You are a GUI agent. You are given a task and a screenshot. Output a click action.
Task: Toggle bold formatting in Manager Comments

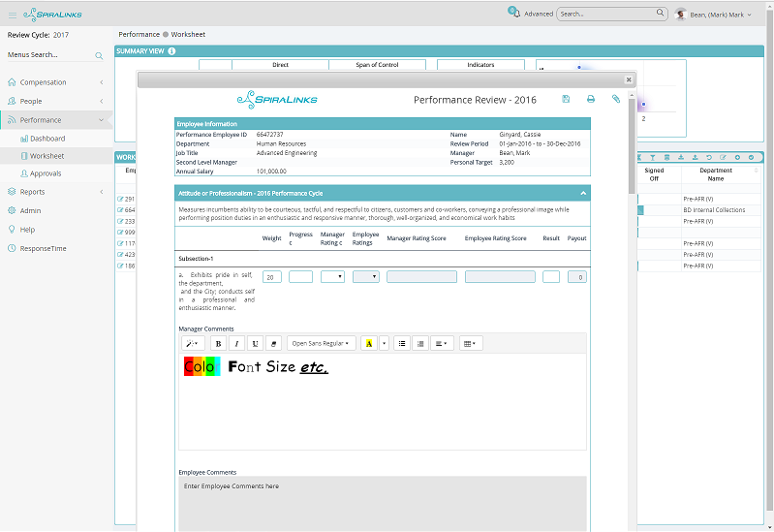pos(217,343)
